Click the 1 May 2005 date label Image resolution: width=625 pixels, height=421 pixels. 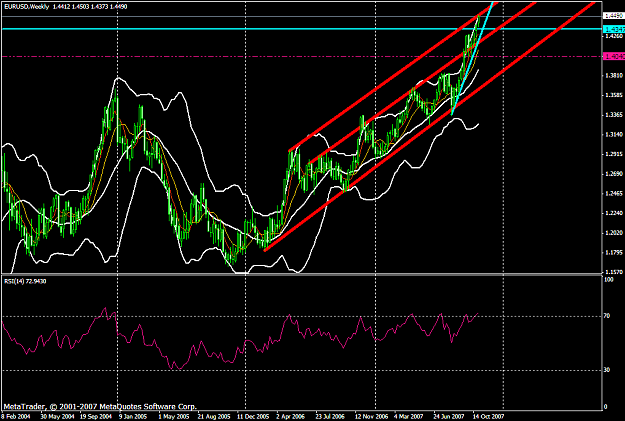click(174, 417)
